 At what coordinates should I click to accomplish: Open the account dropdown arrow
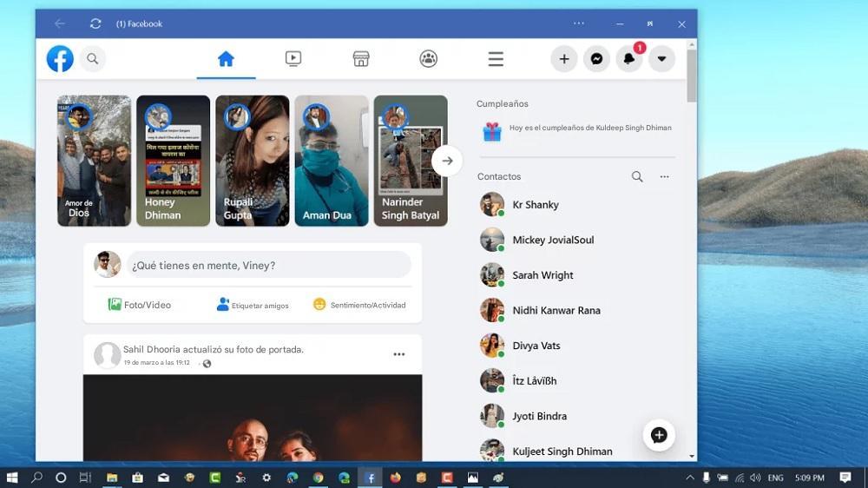661,59
